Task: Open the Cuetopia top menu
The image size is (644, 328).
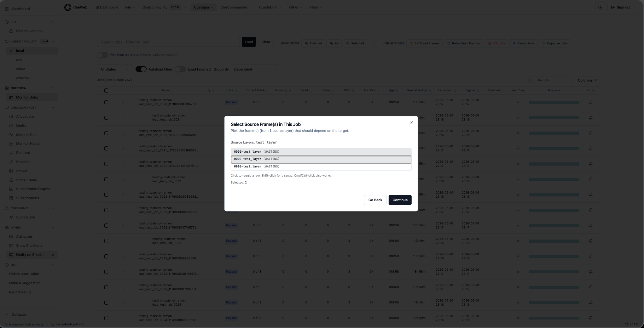Action: point(203,7)
